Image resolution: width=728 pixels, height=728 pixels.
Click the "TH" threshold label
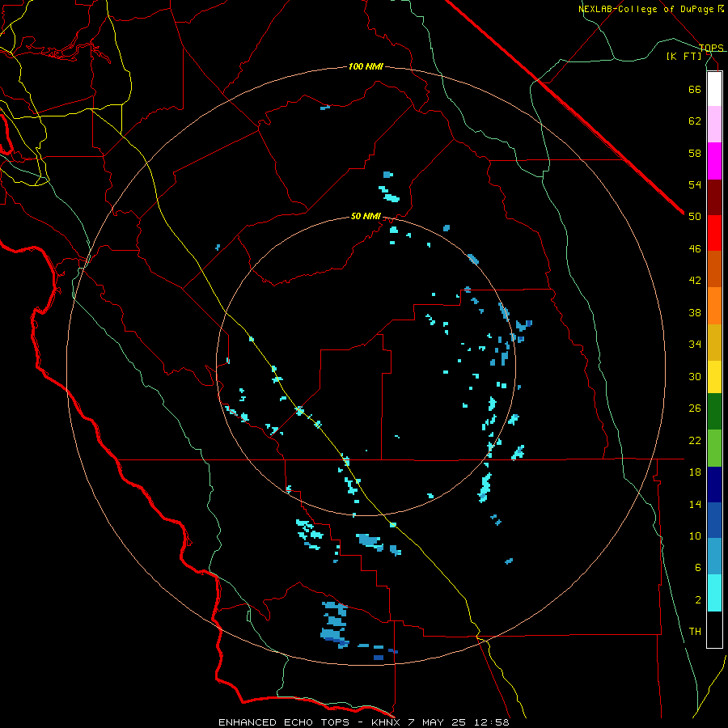[695, 632]
